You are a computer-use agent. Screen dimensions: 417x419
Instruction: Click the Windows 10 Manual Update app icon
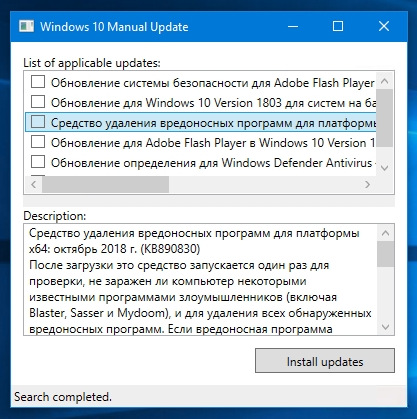coord(27,26)
